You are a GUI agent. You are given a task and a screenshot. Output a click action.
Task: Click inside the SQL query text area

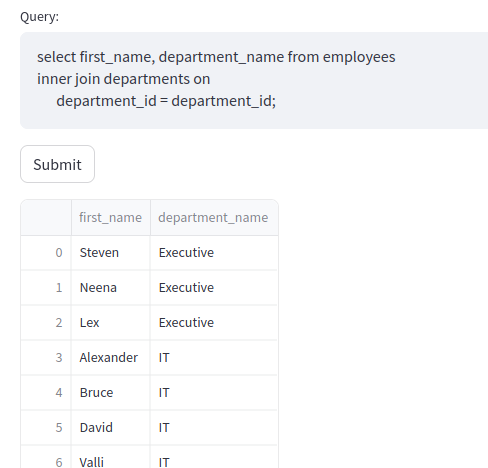pos(254,80)
